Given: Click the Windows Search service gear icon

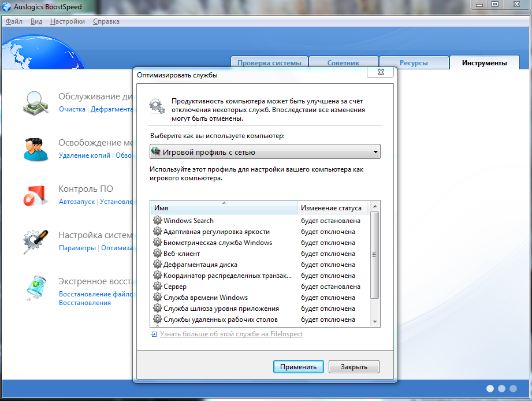Looking at the screenshot, I should (158, 220).
